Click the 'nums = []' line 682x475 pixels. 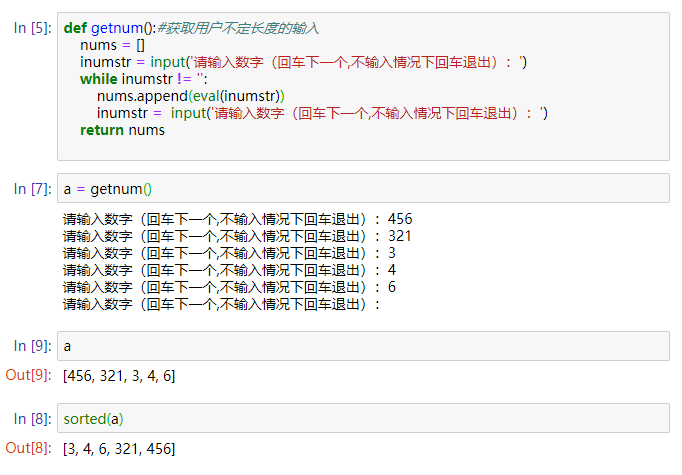click(112, 45)
